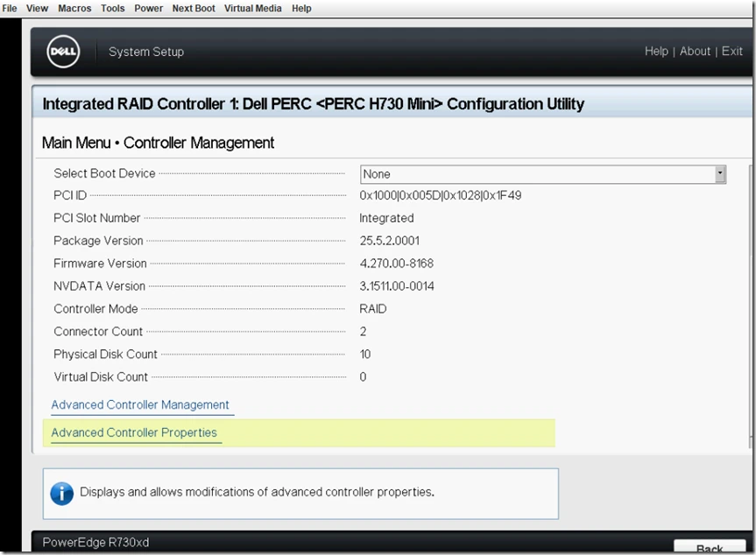The image size is (756, 555).
Task: Click the Package Version label
Action: pyautogui.click(x=98, y=241)
